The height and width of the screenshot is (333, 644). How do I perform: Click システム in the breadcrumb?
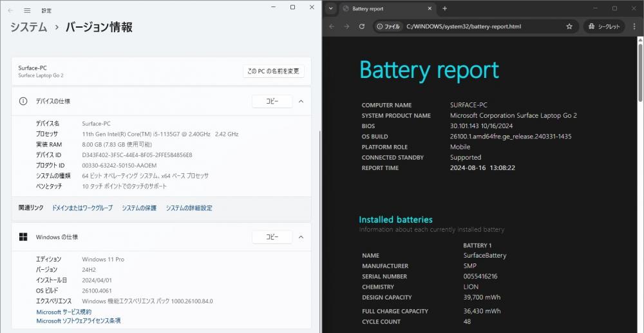tap(28, 27)
